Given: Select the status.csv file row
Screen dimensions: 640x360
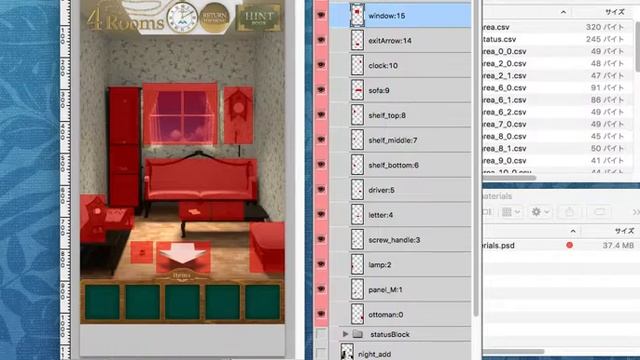Looking at the screenshot, I should 558,39.
